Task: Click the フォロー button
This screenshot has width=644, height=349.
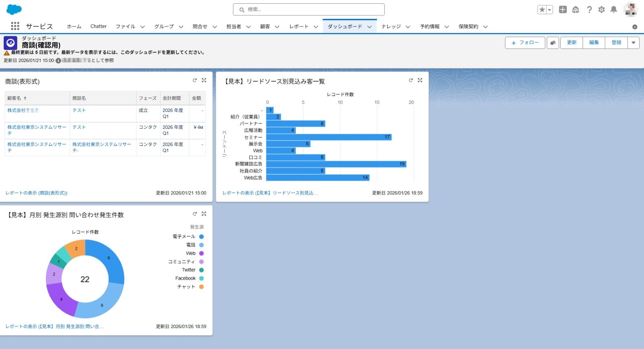Action: [x=525, y=43]
